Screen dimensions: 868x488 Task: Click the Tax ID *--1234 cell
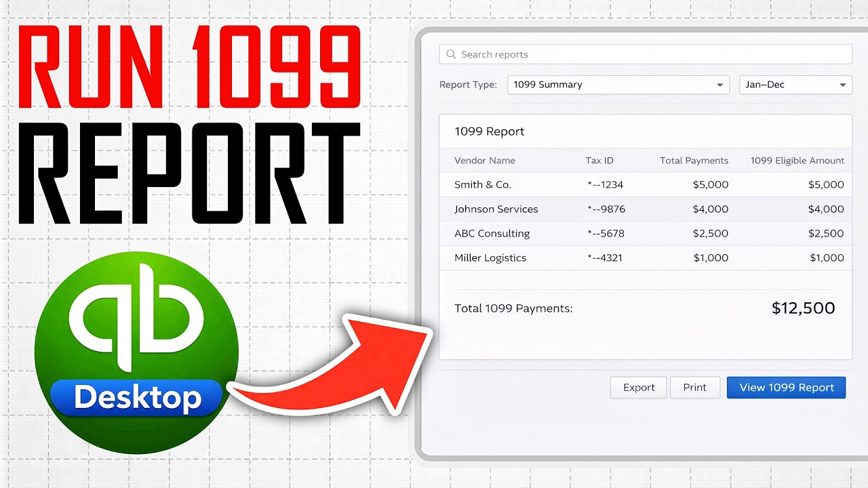coord(606,184)
